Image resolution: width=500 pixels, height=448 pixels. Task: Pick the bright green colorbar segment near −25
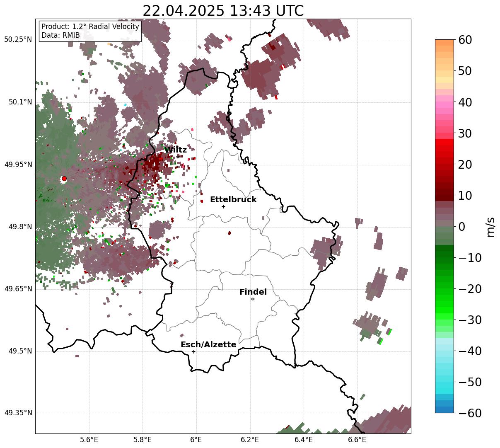tap(444, 304)
